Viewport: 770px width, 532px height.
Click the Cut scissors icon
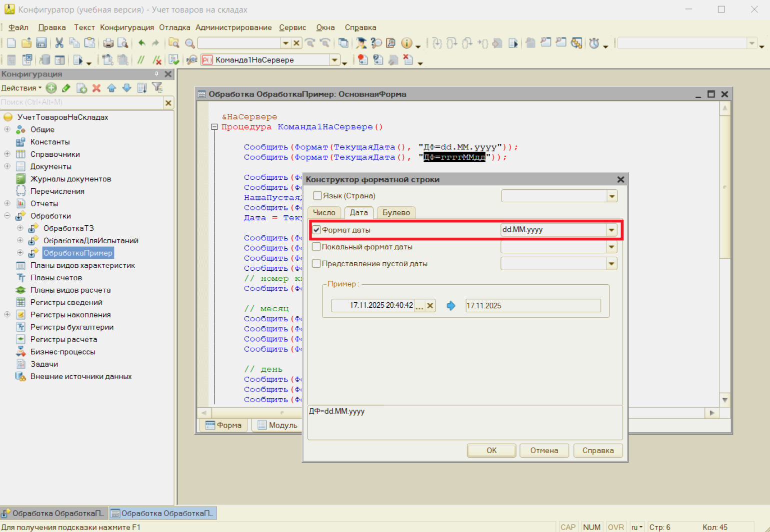(x=59, y=43)
